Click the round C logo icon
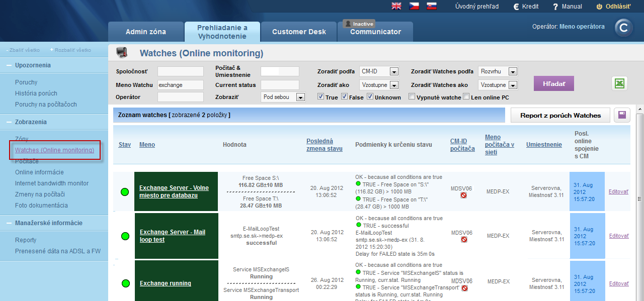 coord(624,29)
